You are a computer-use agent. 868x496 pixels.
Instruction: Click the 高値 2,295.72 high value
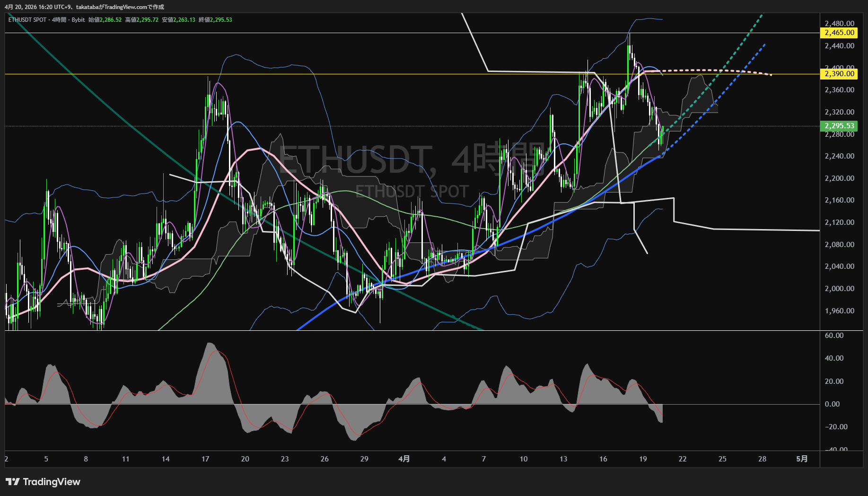point(147,20)
